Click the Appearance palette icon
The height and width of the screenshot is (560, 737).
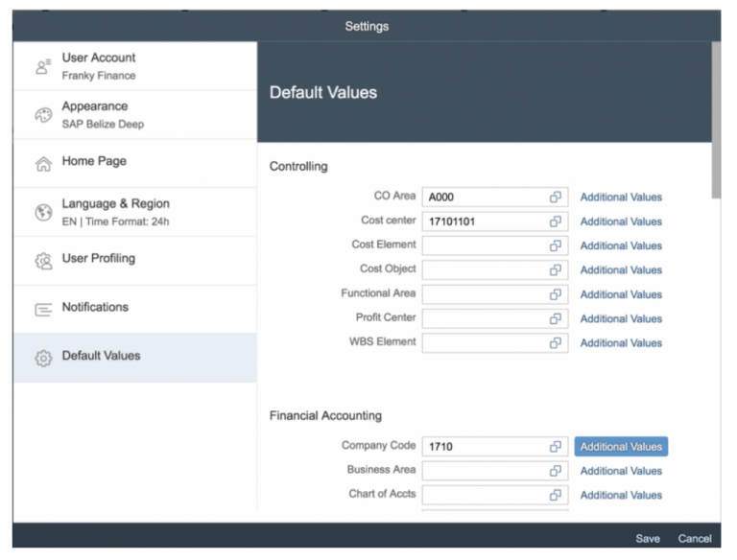(43, 115)
